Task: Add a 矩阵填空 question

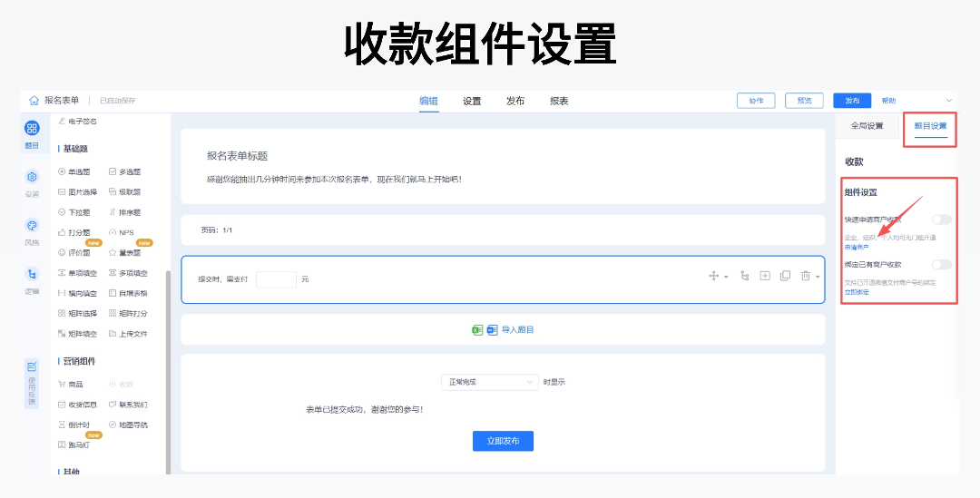Action: pyautogui.click(x=77, y=334)
